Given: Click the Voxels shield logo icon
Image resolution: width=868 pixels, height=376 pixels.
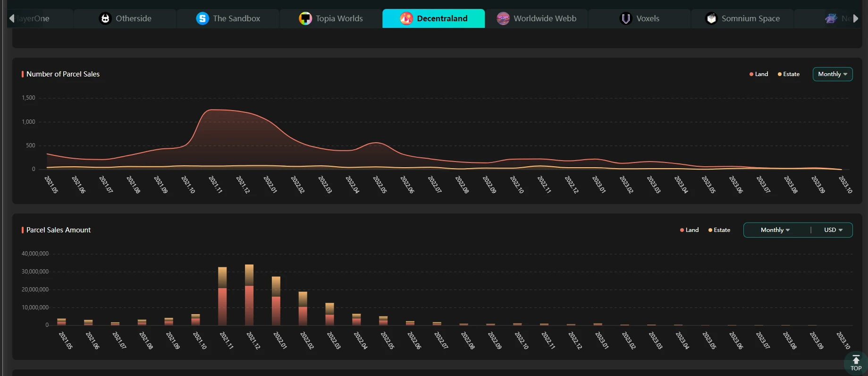Looking at the screenshot, I should coord(626,18).
